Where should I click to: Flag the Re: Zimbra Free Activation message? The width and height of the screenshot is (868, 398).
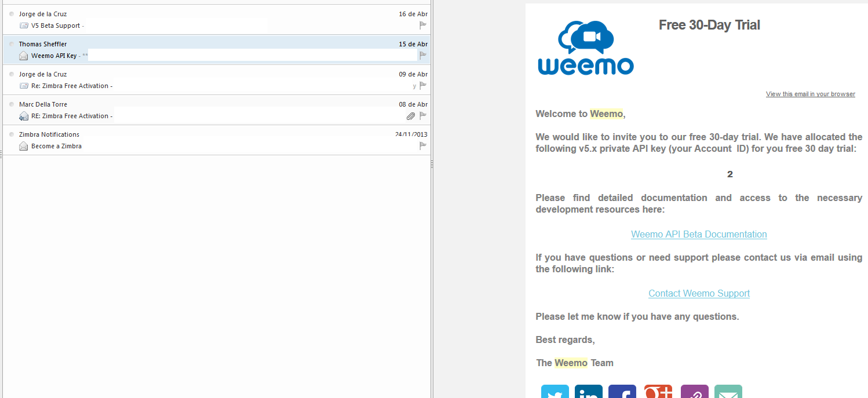point(423,86)
